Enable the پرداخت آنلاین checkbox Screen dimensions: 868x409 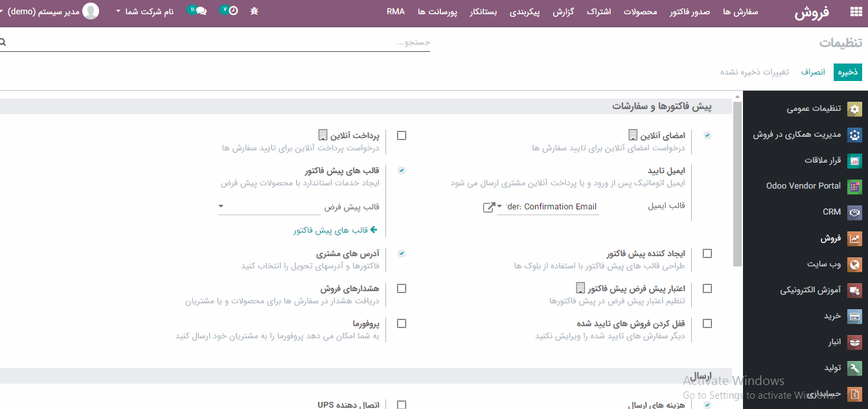402,135
